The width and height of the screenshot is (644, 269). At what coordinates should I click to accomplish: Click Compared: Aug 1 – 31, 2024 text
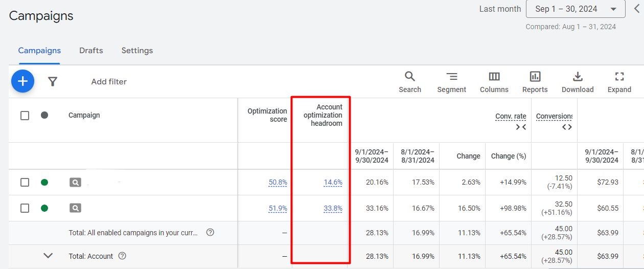click(570, 27)
